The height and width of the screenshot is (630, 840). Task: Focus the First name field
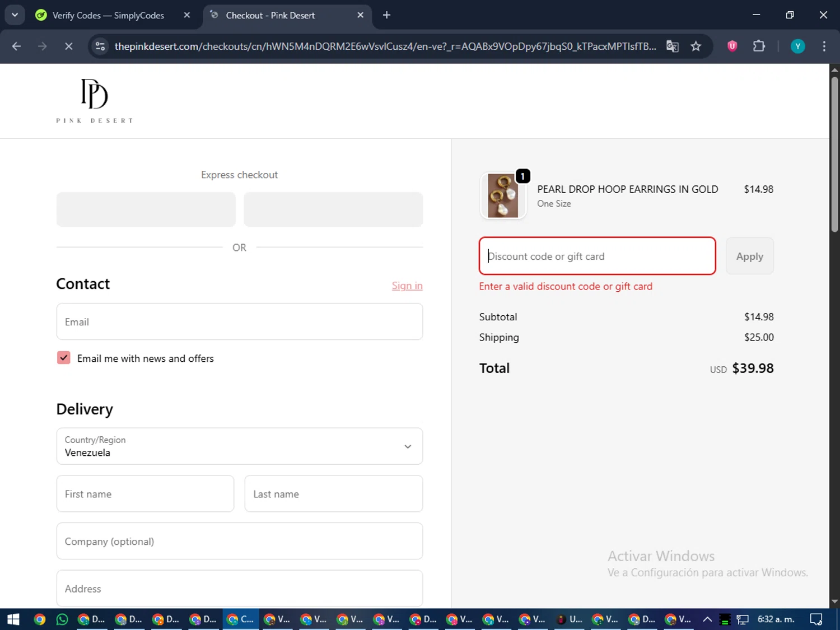[145, 494]
